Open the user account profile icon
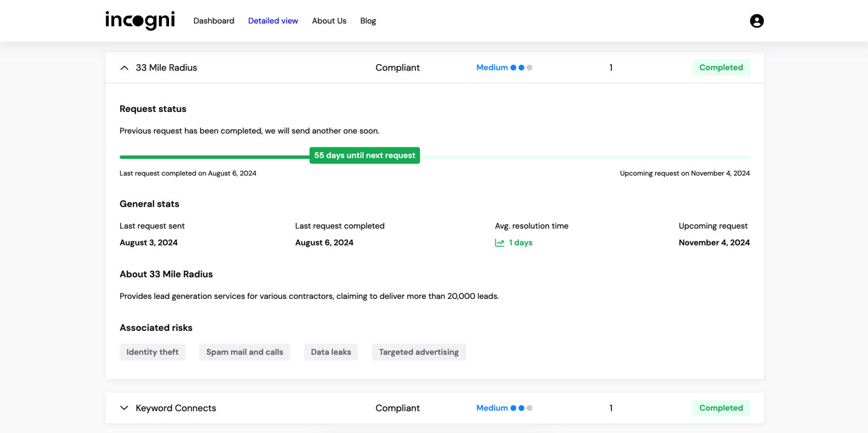The image size is (868, 433). (756, 21)
